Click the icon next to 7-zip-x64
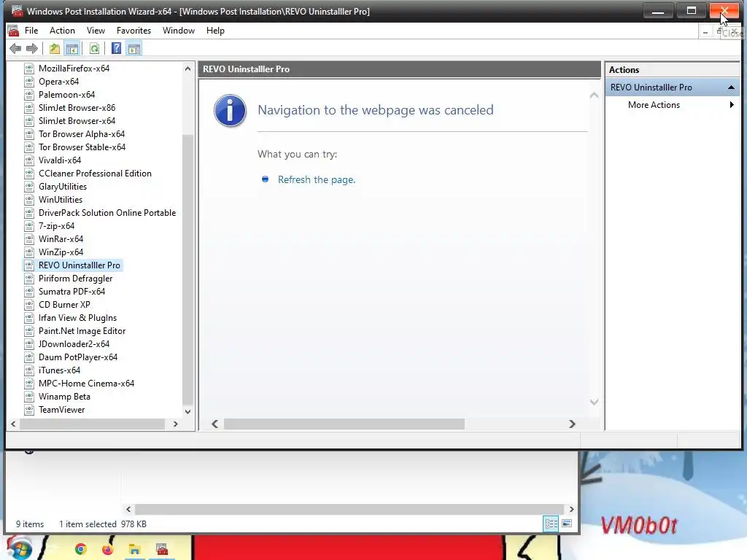This screenshot has height=560, width=747. [x=29, y=226]
